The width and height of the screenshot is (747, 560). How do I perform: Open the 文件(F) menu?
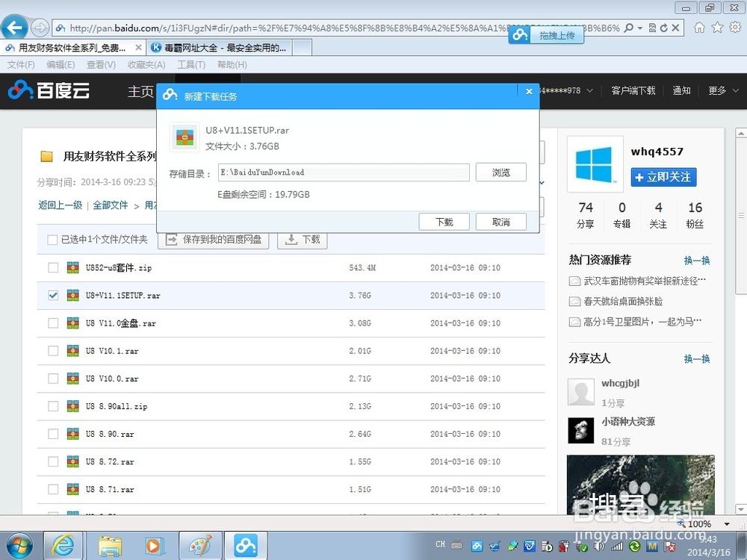[x=20, y=65]
